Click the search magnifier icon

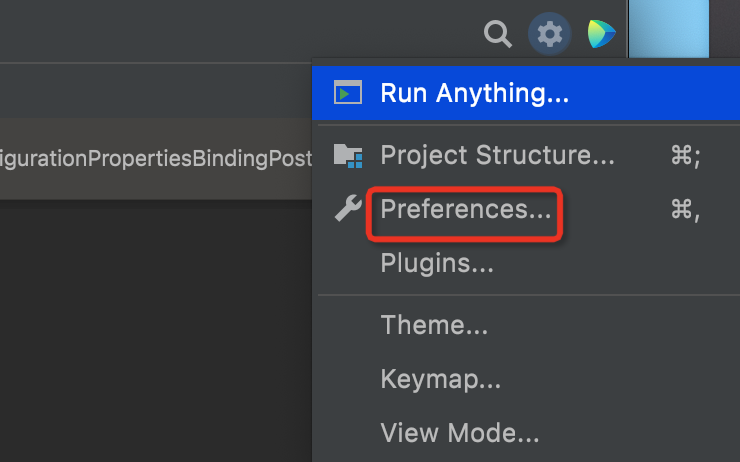pyautogui.click(x=497, y=34)
